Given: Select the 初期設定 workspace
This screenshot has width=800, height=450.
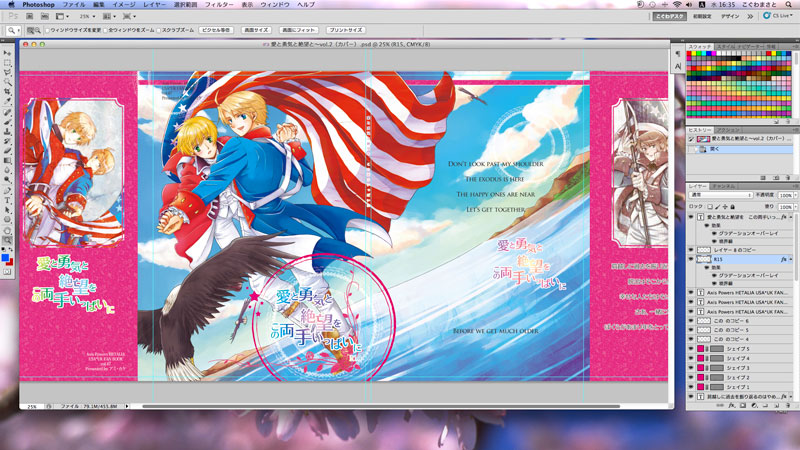Looking at the screenshot, I should [702, 16].
